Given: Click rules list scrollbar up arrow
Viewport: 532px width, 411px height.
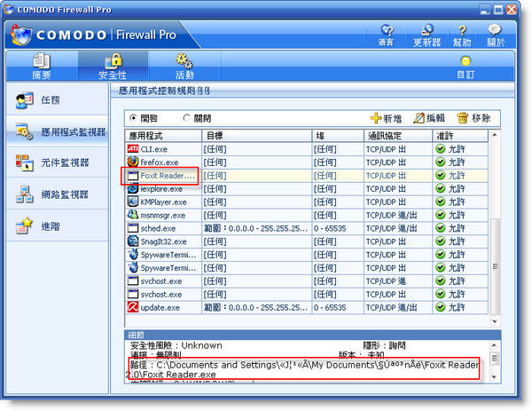Looking at the screenshot, I should point(495,135).
